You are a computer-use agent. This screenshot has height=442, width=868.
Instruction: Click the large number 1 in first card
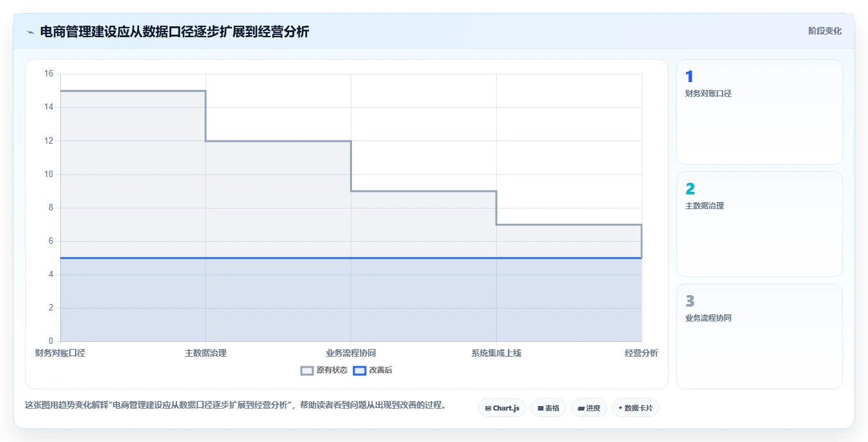[x=689, y=77]
